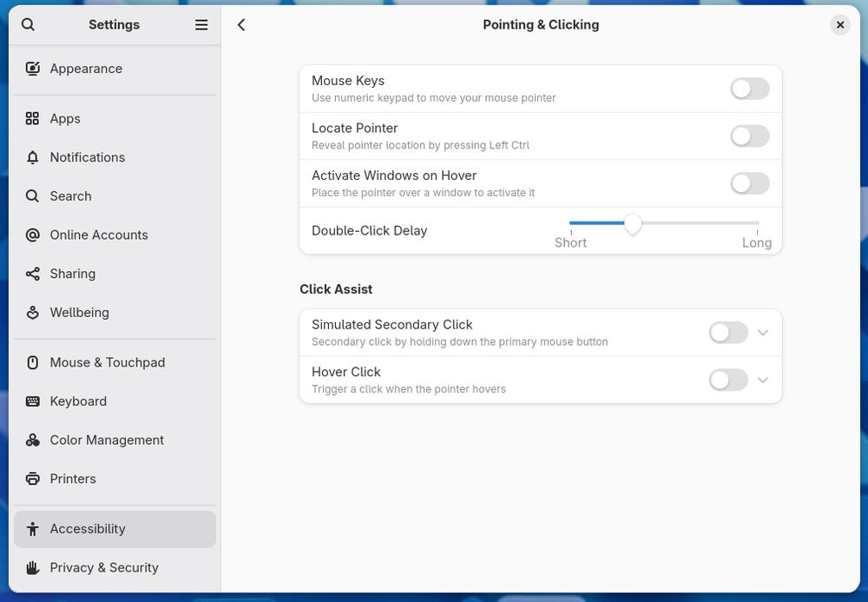Viewport: 868px width, 602px height.
Task: Go back using the left arrow
Action: tap(241, 24)
